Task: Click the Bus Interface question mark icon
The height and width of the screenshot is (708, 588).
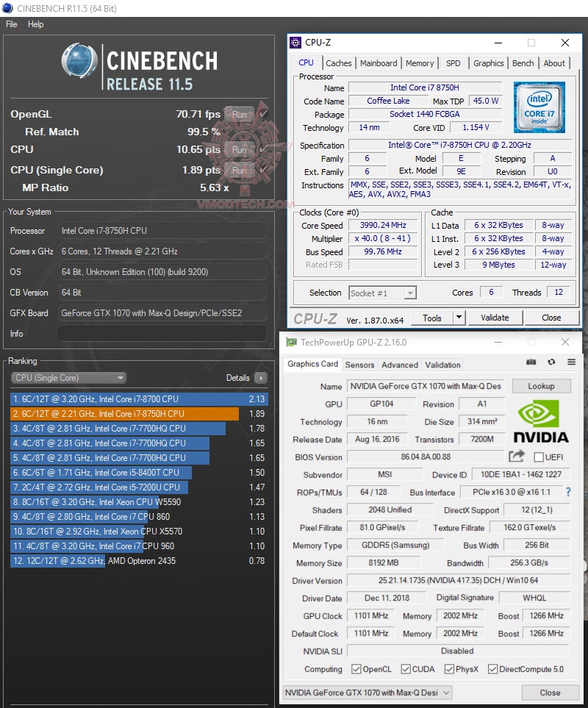Action: coord(568,492)
